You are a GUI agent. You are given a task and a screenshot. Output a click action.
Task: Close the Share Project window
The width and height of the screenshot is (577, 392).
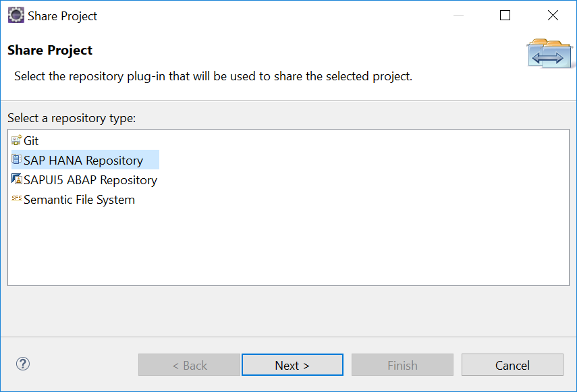point(553,16)
